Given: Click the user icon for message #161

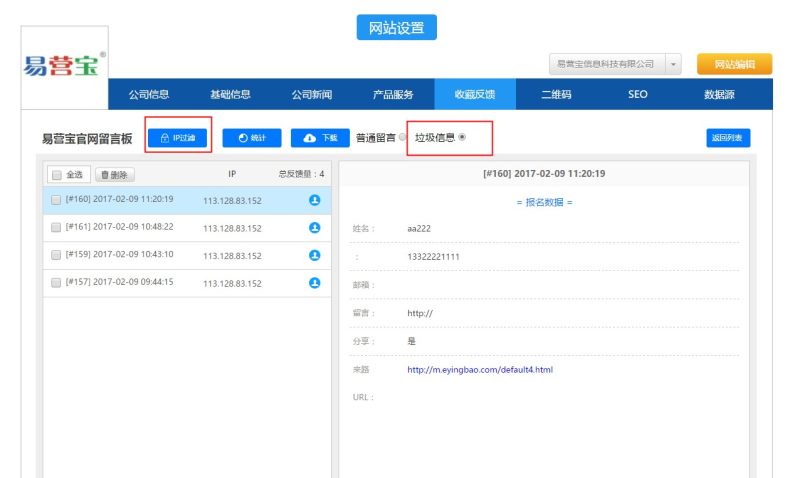Looking at the screenshot, I should tap(314, 228).
